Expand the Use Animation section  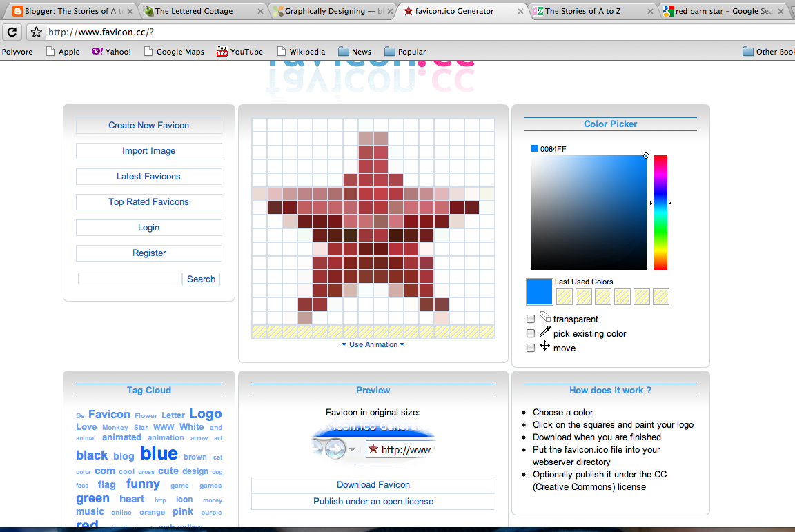pos(373,344)
